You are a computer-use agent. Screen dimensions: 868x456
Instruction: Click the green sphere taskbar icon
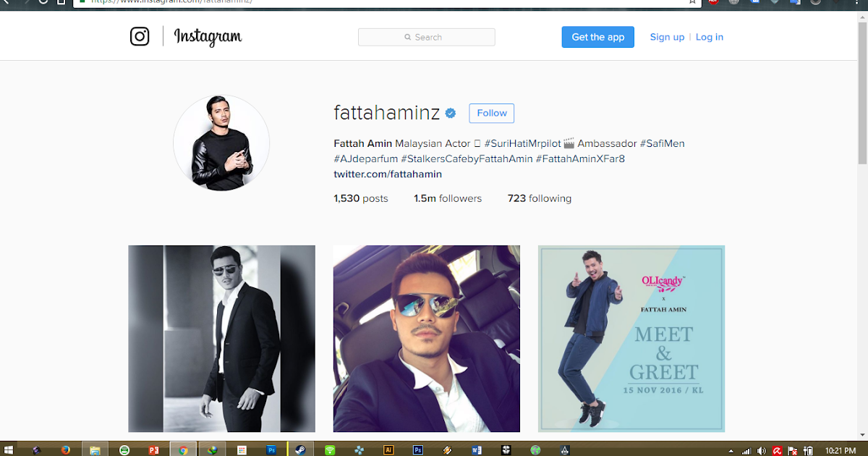pos(535,449)
